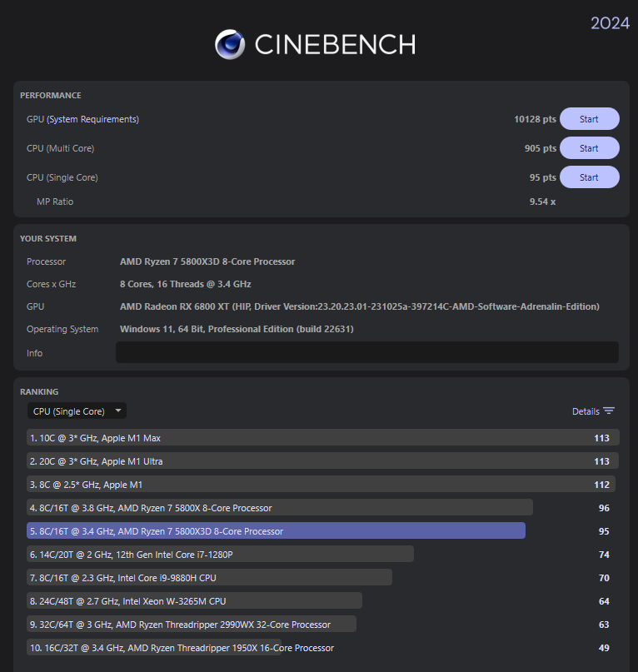Click the AMD Ryzen 7 5800X3D processor name

[207, 261]
